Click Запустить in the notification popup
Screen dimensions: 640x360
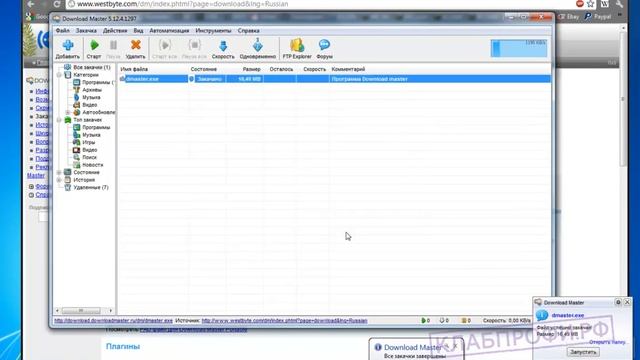583,352
